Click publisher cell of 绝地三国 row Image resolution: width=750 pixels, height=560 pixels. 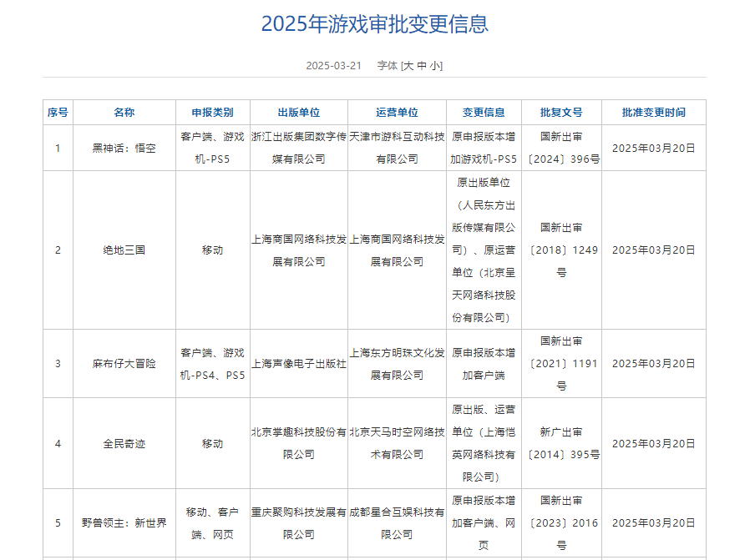tap(299, 250)
